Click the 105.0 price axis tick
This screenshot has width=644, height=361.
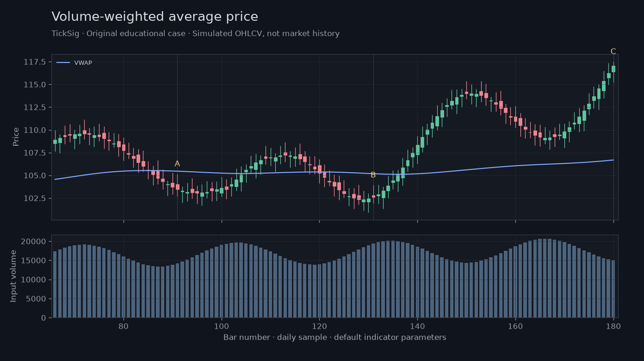pos(35,176)
